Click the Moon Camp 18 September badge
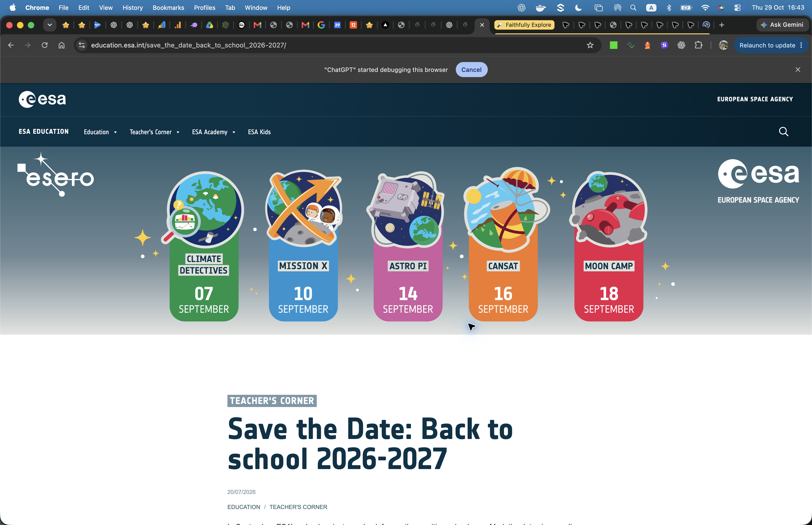Image resolution: width=812 pixels, height=525 pixels. coord(609,246)
